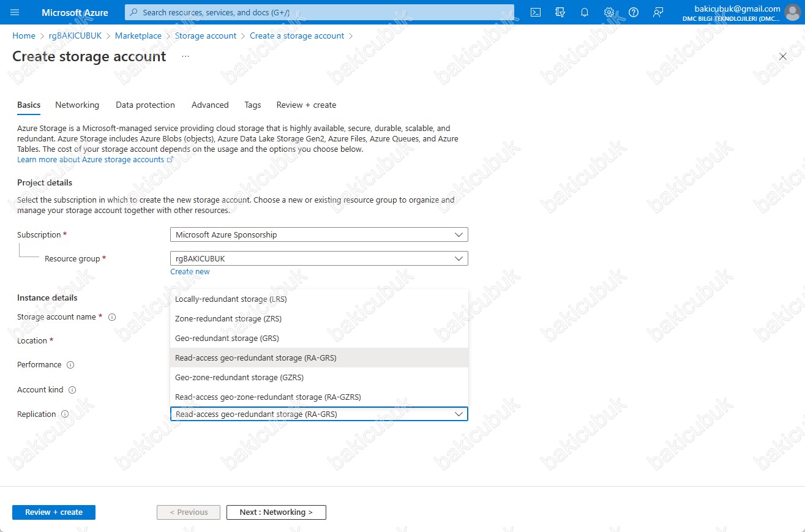This screenshot has height=532, width=805.
Task: Switch to the Tags tab
Action: [x=253, y=105]
